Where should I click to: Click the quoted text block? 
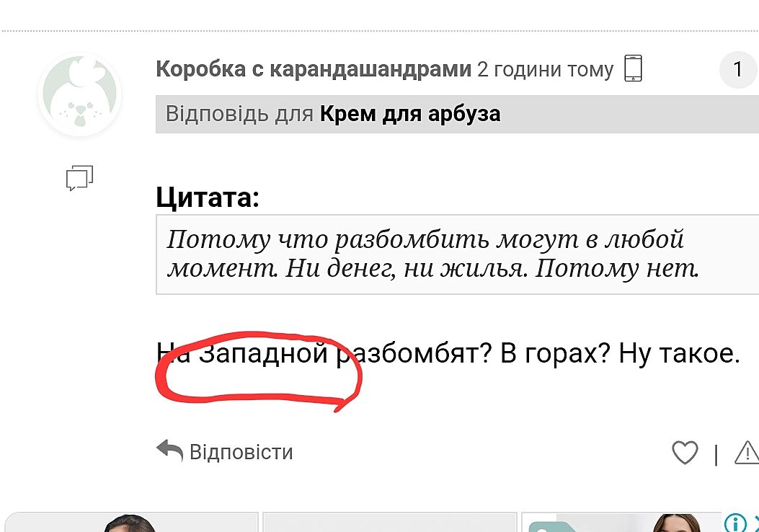click(457, 254)
